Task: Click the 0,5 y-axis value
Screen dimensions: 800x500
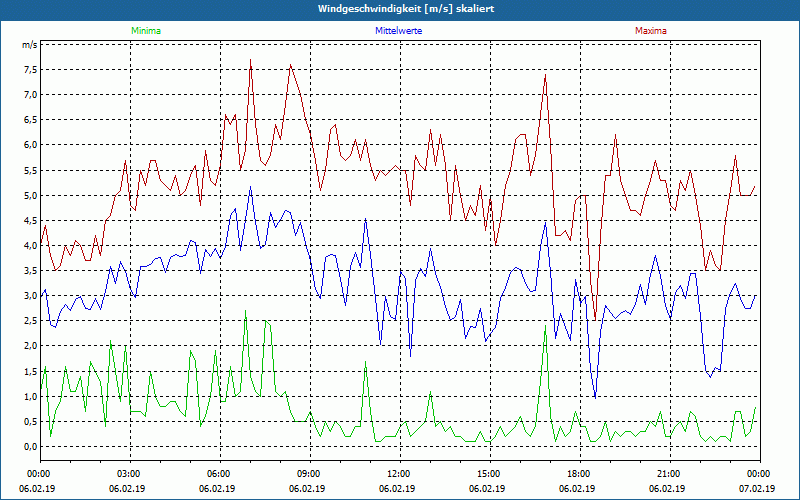Action: (31, 421)
